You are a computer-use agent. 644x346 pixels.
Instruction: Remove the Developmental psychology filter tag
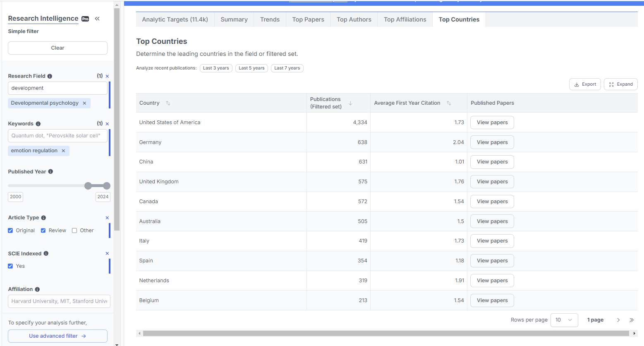coord(85,103)
